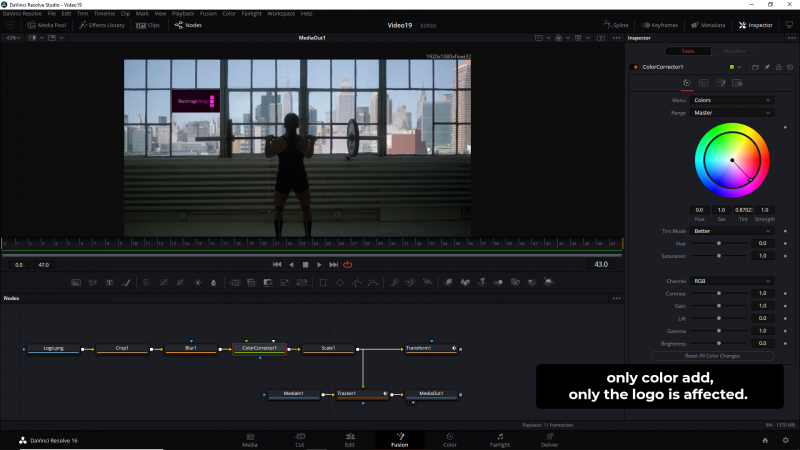800x450 pixels.
Task: Open the Channel dropdown showing RGB
Action: 733,281
